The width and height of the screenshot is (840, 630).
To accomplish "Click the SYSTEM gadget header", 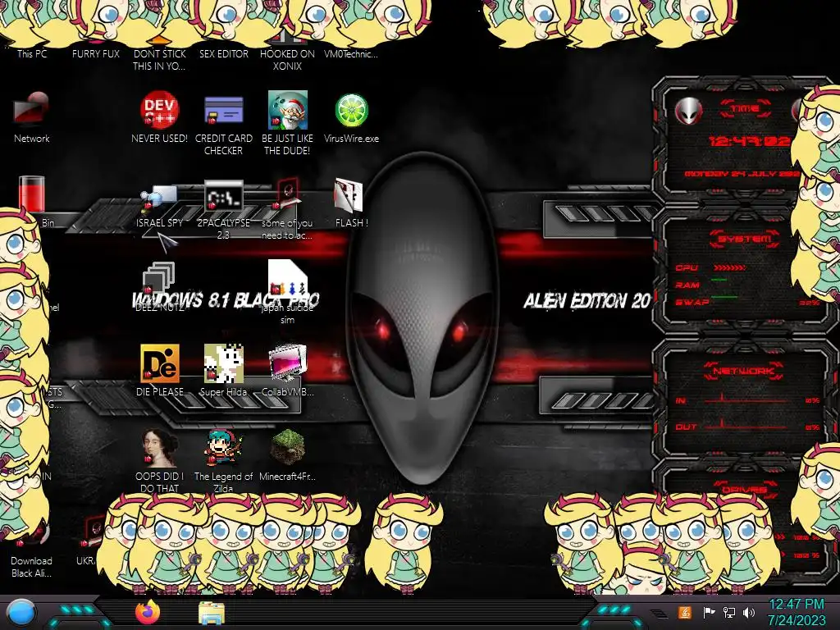I will coord(745,239).
